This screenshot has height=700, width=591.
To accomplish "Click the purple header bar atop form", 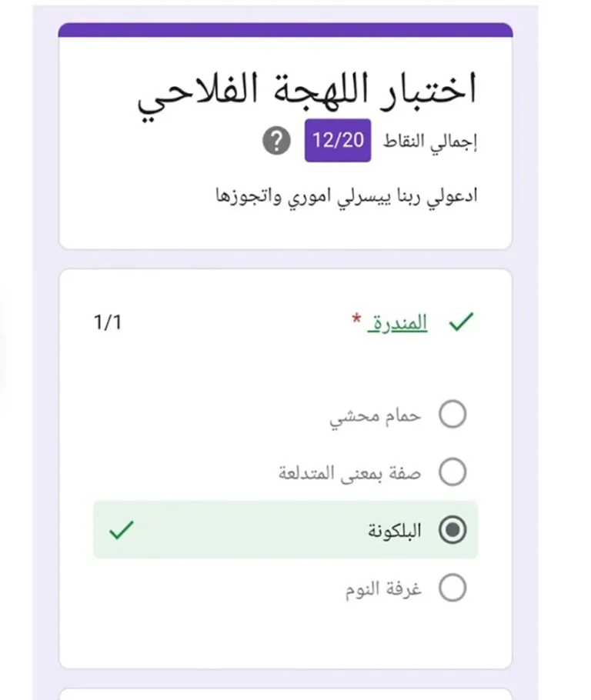I will [285, 30].
